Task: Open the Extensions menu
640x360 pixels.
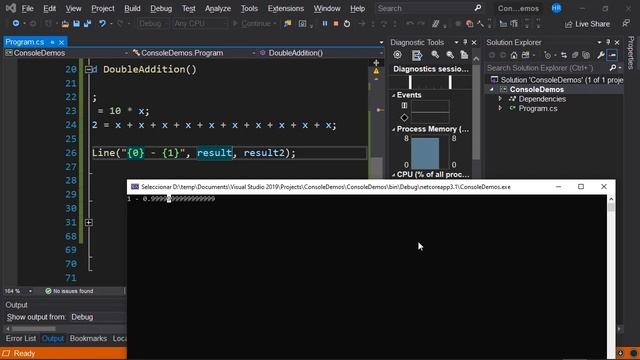Action: click(286, 8)
